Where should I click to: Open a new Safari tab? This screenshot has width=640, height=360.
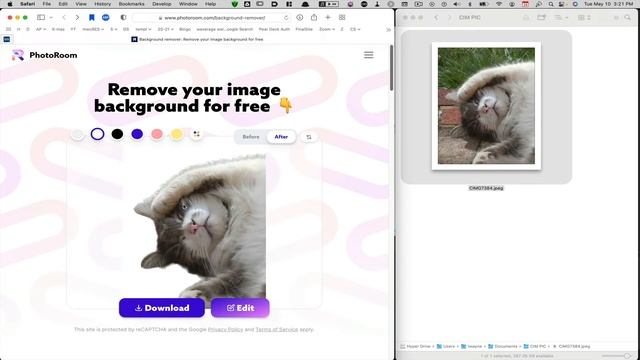[x=328, y=18]
